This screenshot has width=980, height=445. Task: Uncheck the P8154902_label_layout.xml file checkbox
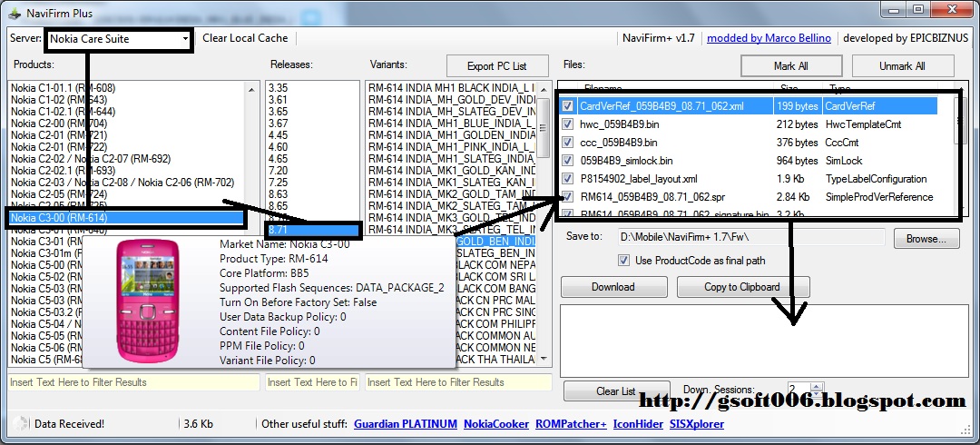(567, 178)
